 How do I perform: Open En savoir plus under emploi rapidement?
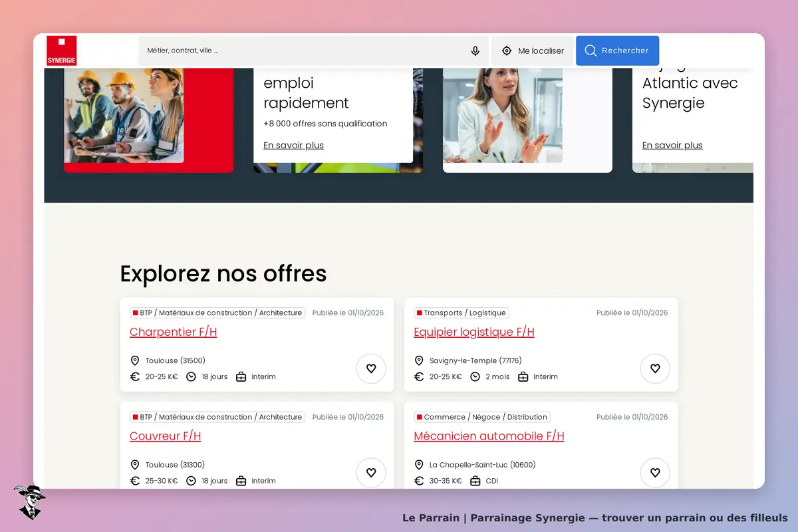click(293, 145)
